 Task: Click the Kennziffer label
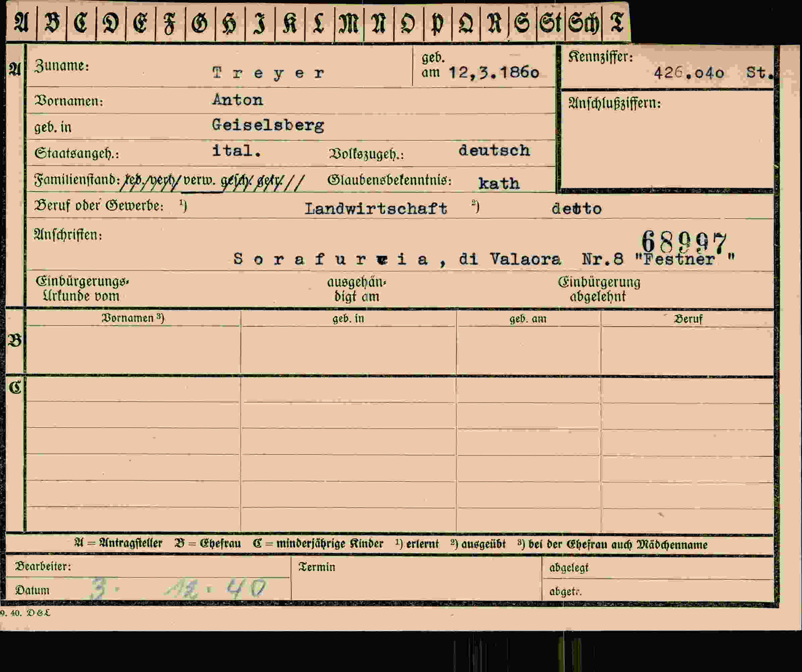(x=600, y=57)
